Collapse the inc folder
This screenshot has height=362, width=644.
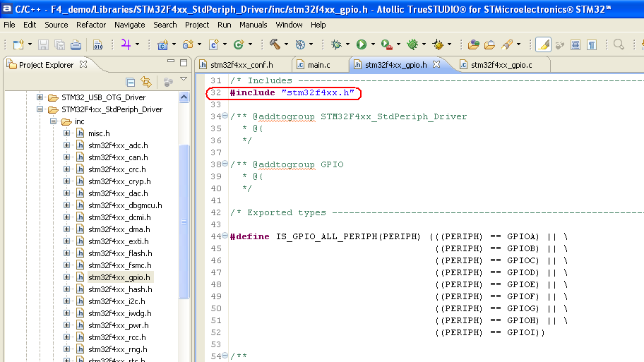[53, 121]
